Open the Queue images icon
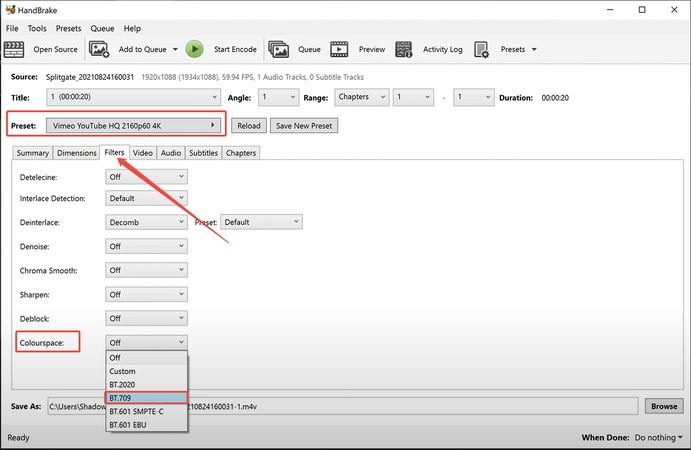This screenshot has width=691, height=450. [279, 49]
